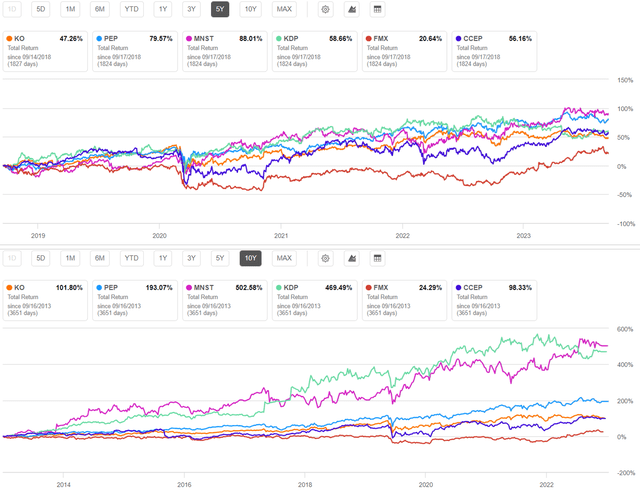Open settings gear in top chart toolbar
The height and width of the screenshot is (494, 640).
point(325,9)
